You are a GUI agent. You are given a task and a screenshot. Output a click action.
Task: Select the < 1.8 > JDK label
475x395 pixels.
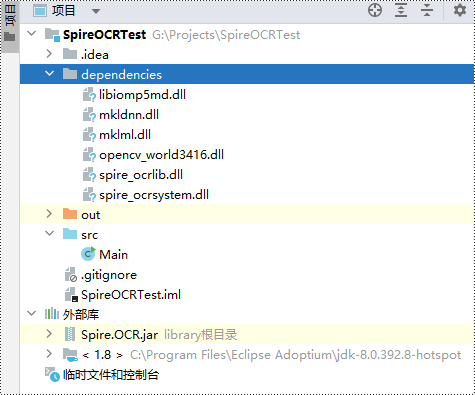pos(103,355)
